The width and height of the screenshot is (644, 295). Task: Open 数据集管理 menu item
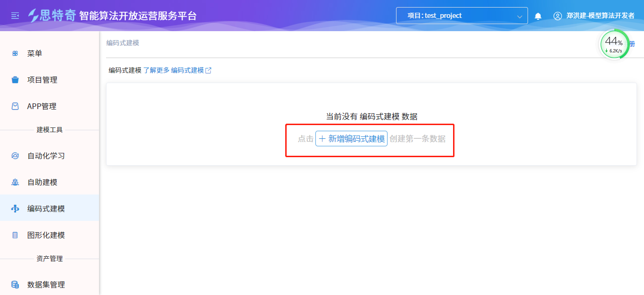[x=50, y=285]
